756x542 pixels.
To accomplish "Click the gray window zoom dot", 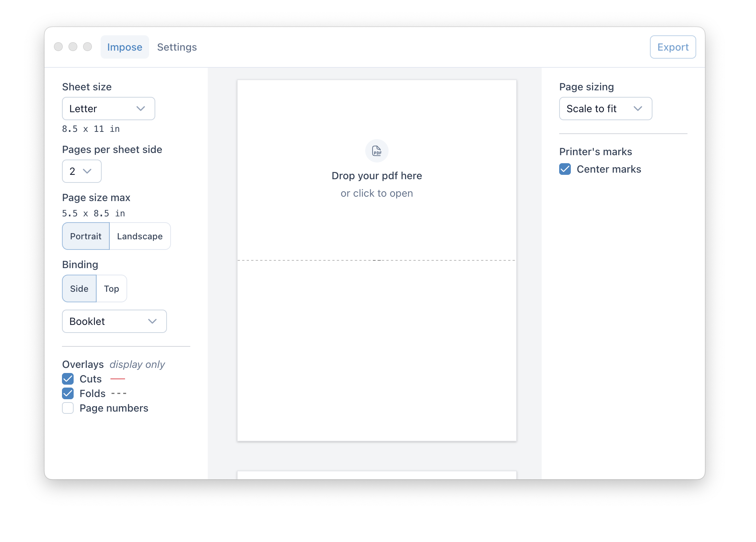I will pos(87,47).
